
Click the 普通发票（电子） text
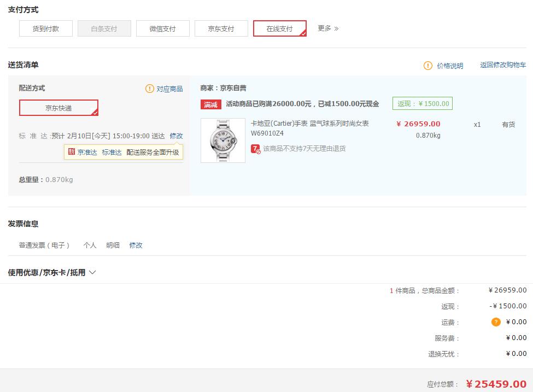(x=44, y=245)
